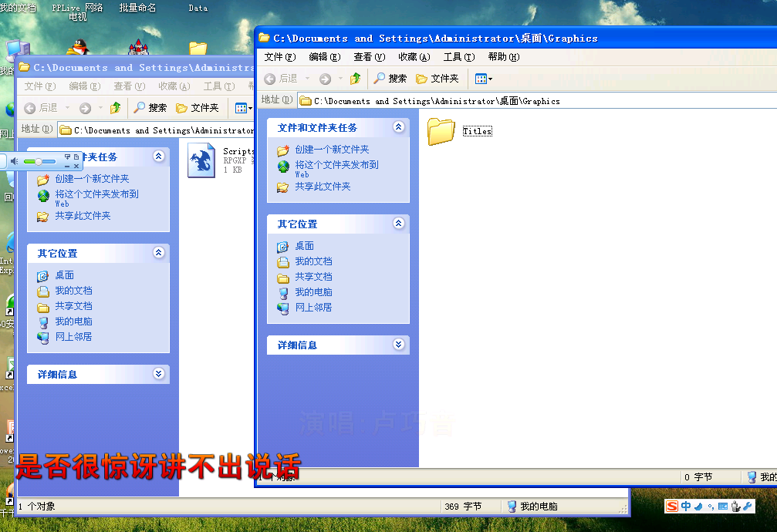Open 工具(T) menu in Graphics window

click(459, 57)
